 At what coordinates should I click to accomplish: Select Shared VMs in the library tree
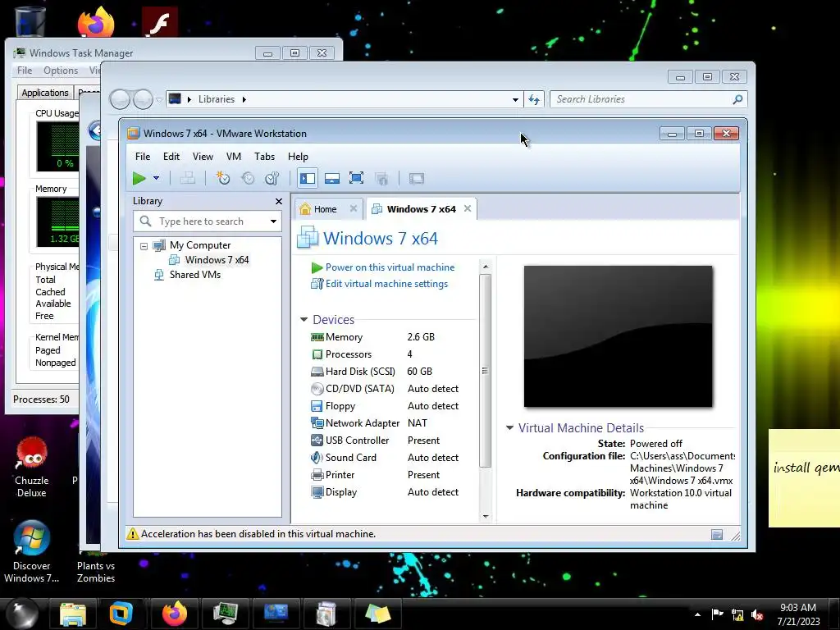point(194,275)
